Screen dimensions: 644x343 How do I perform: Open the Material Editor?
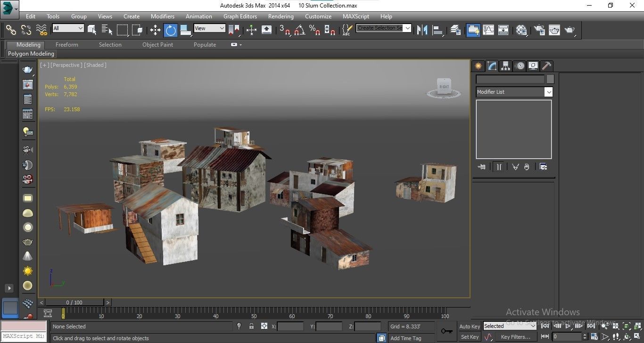[521, 30]
